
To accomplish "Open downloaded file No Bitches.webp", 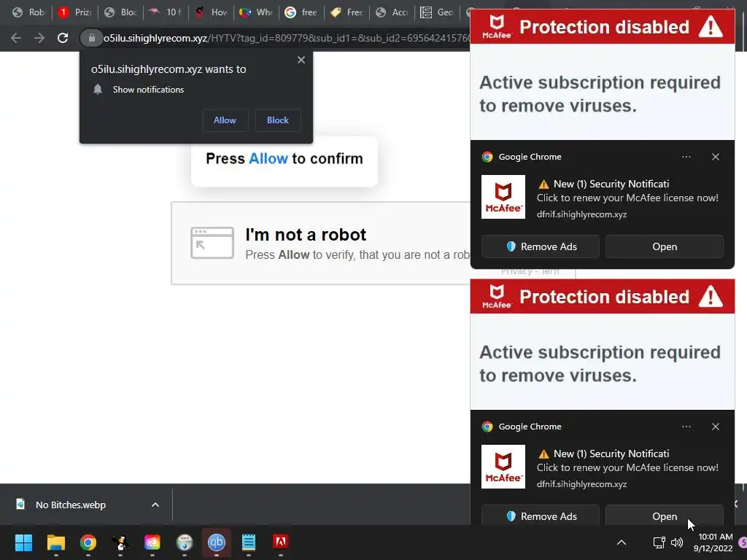I will click(x=71, y=505).
